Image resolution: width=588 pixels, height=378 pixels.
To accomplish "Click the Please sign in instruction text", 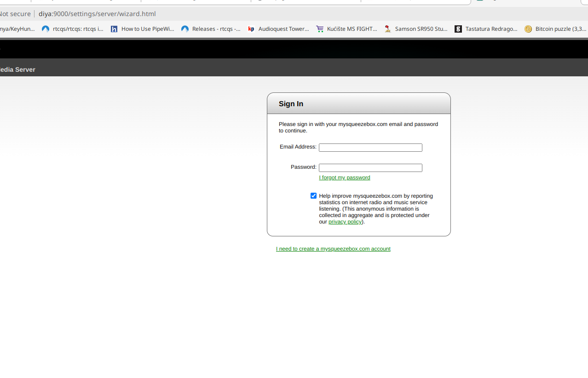I will pos(358,127).
